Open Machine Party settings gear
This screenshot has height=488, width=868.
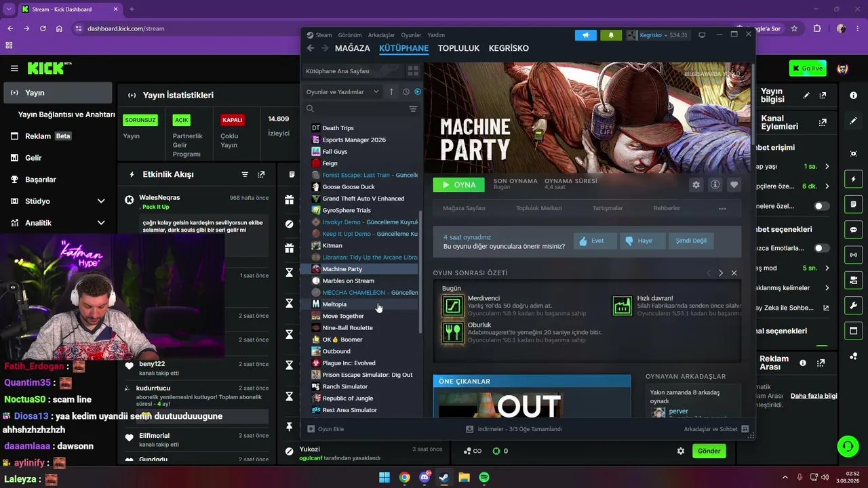point(696,184)
